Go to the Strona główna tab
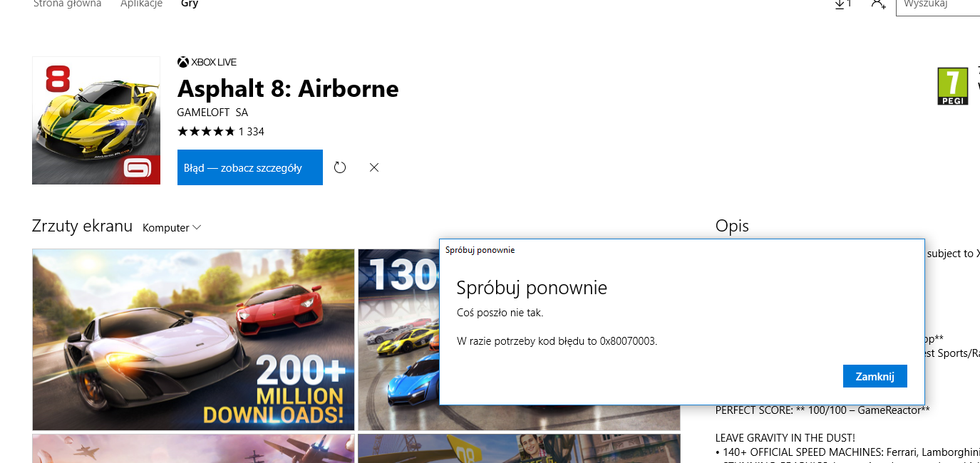Viewport: 980px width, 463px height. (68, 4)
